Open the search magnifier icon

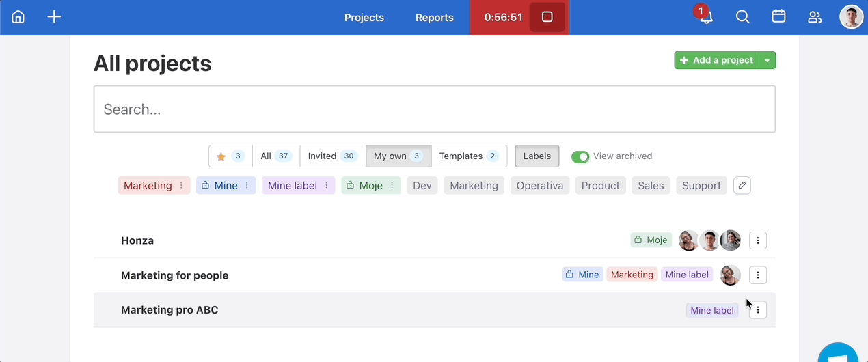pos(742,17)
